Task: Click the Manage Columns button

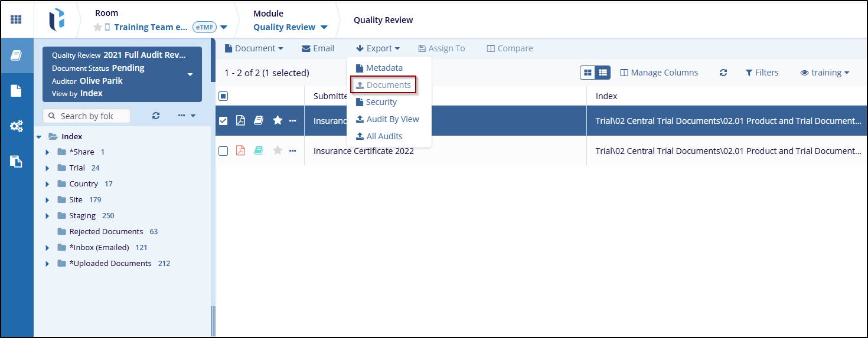Action: 659,73
